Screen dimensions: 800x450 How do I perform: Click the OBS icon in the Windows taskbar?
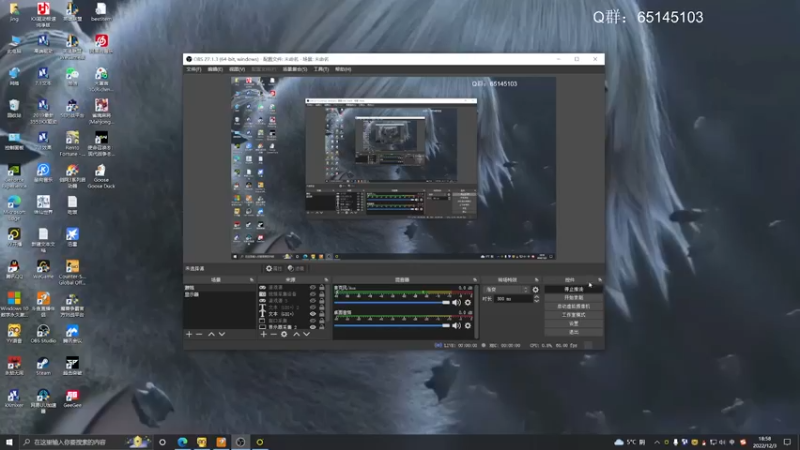pos(240,442)
